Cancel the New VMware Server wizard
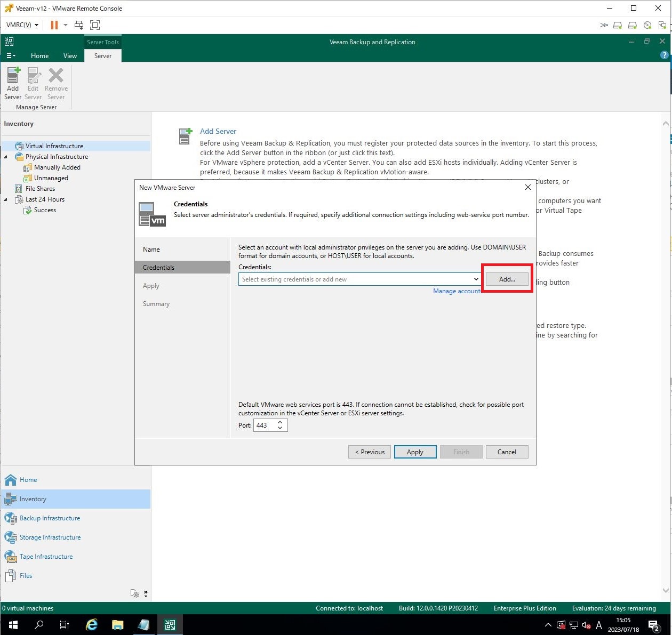The image size is (672, 635). pos(507,452)
